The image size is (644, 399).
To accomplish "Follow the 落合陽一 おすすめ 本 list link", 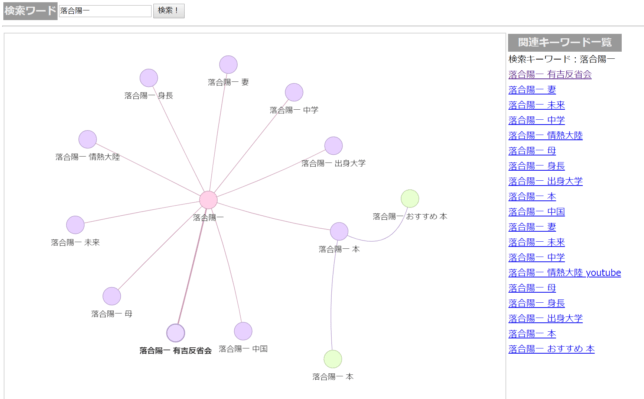I will (x=552, y=349).
